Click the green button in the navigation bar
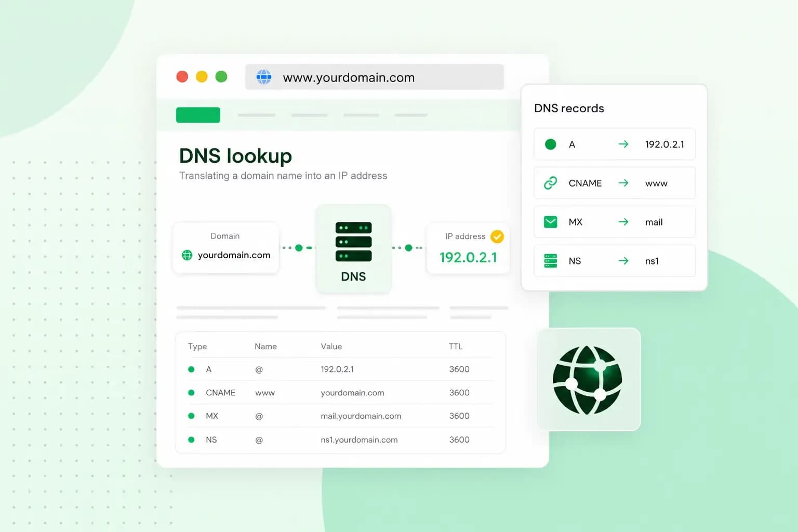 pos(198,115)
